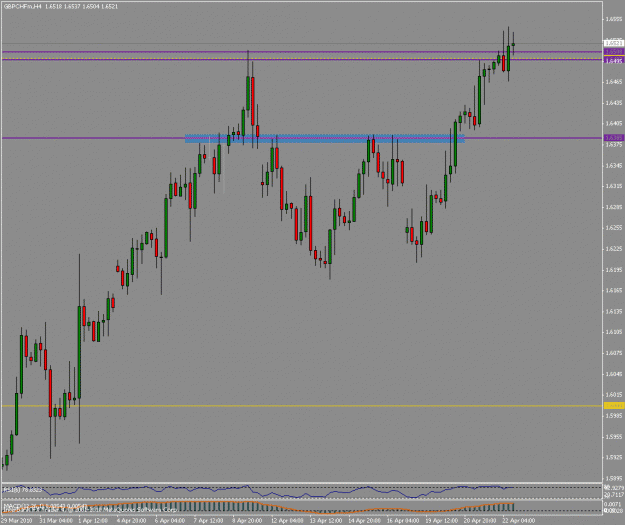Click the price scale label 1.6165
The height and width of the screenshot is (525, 625).
point(614,291)
